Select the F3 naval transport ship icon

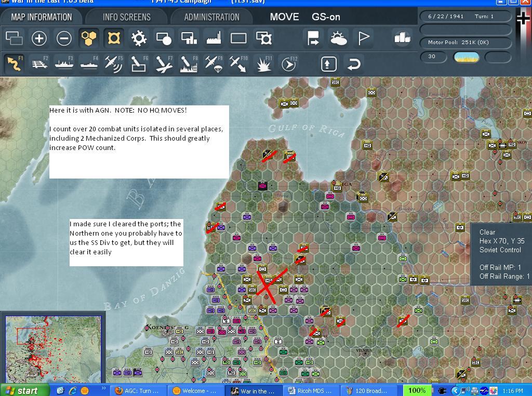pos(64,64)
